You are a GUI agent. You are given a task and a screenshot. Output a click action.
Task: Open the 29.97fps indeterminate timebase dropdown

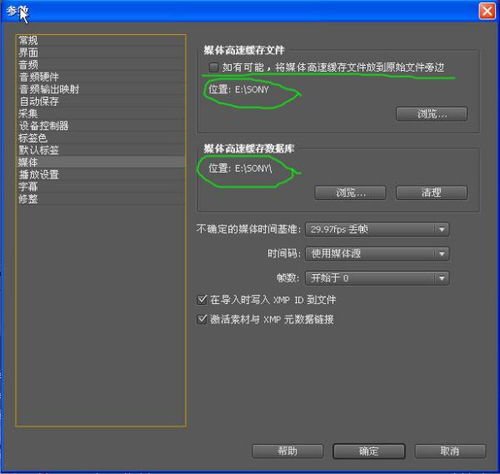pos(377,229)
